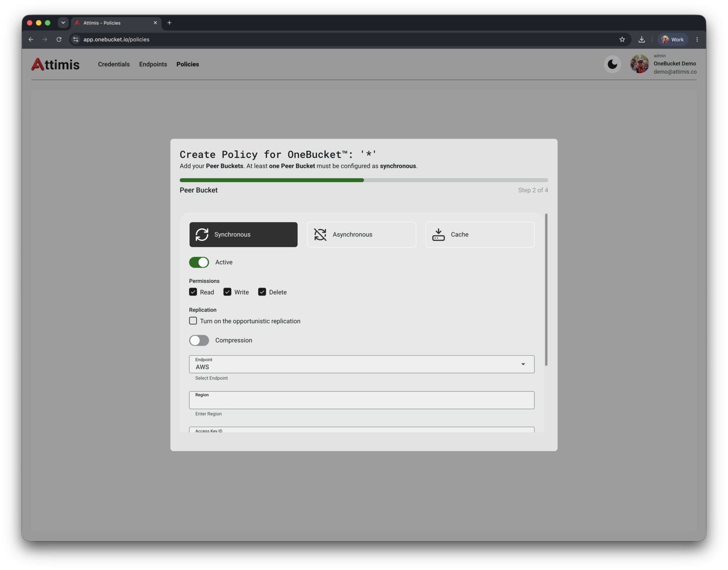
Task: Click the green step progress bar
Action: coord(272,180)
